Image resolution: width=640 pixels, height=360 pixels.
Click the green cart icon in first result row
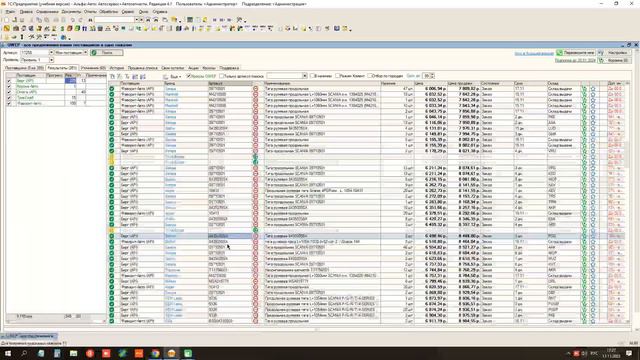584,89
